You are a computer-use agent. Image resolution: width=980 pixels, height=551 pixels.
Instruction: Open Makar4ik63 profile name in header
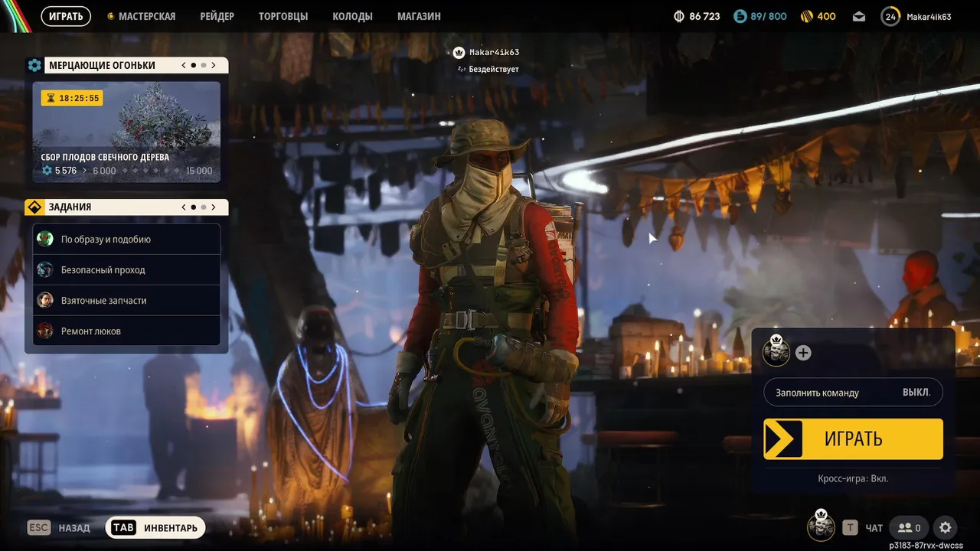click(x=929, y=16)
